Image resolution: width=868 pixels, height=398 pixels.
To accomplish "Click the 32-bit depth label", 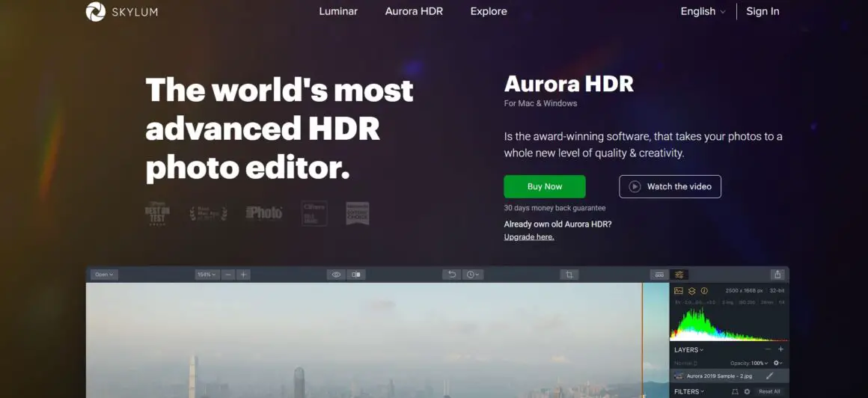I will [x=777, y=290].
